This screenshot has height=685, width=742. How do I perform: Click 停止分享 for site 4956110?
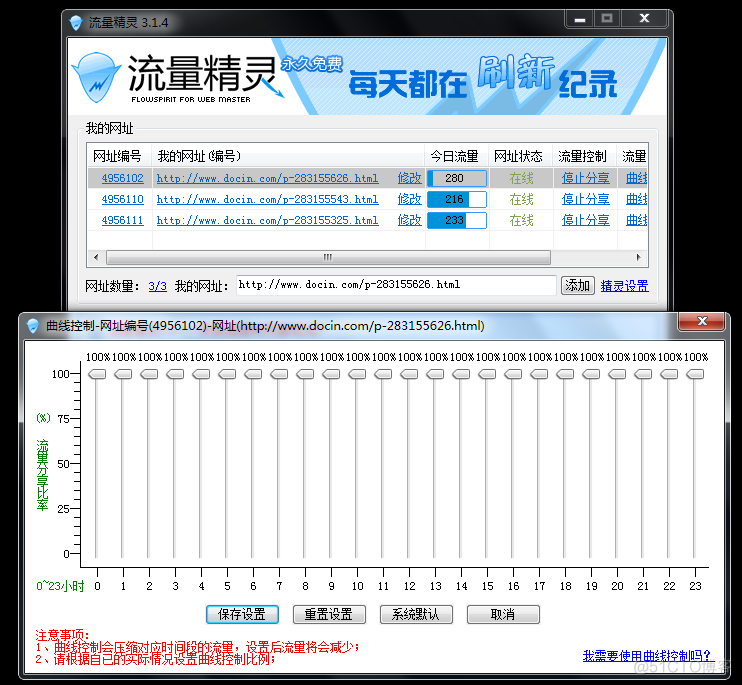585,199
